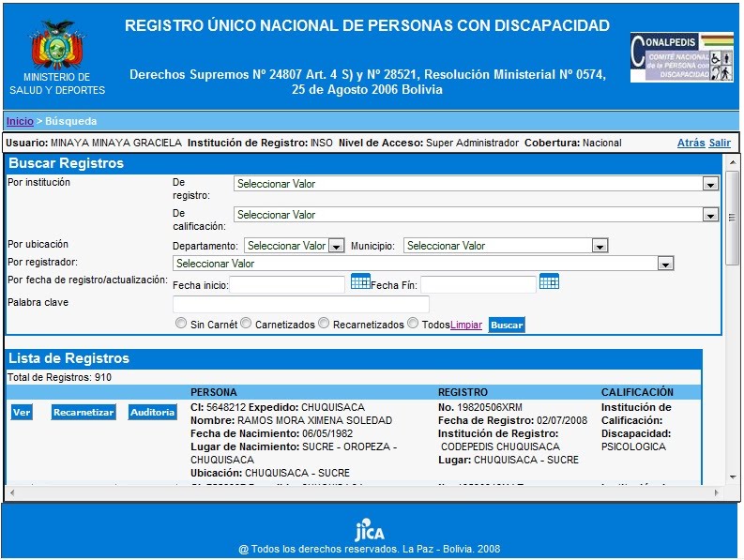The height and width of the screenshot is (560, 744).
Task: Click the Usuario MINAYA MINAYA GRACIELA text
Action: click(x=94, y=143)
